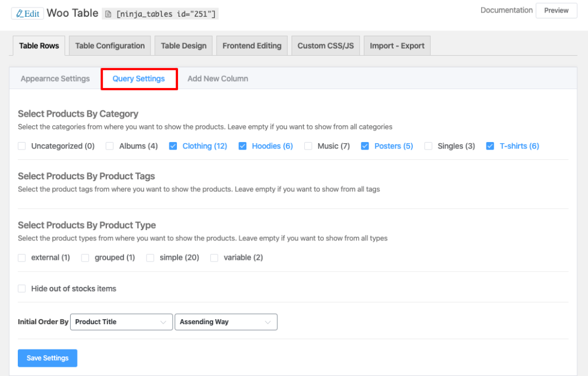Copy the ninja_tables shortcode text
The height and width of the screenshot is (376, 588).
coord(165,14)
